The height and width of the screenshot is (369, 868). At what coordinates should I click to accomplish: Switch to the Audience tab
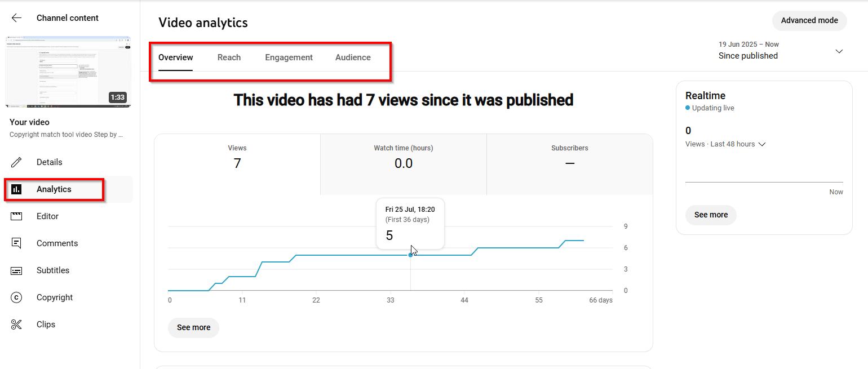353,57
